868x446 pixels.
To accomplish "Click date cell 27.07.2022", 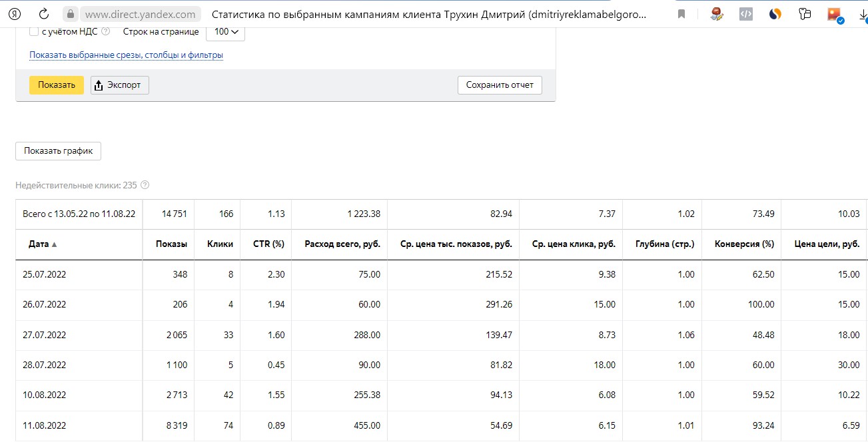I will [x=45, y=335].
